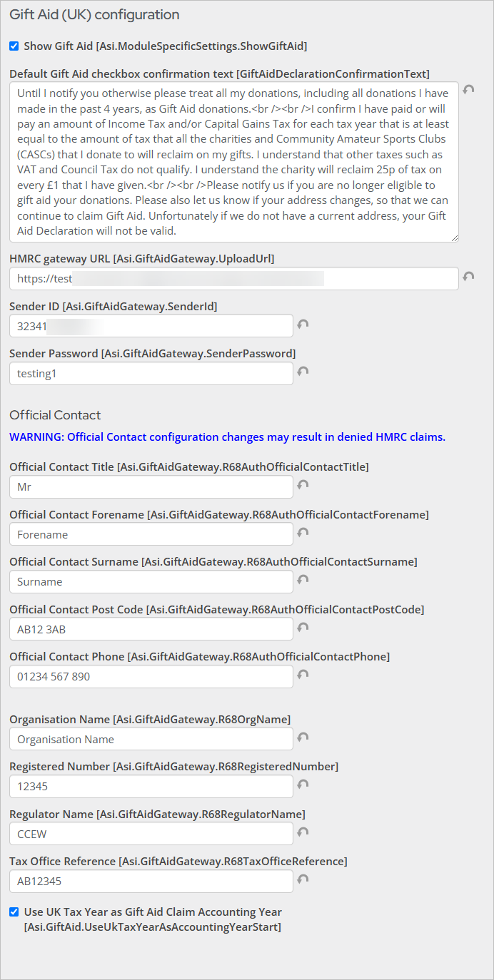Viewport: 494px width, 980px height.
Task: Edit the Official Contact Forename field
Action: (x=151, y=534)
